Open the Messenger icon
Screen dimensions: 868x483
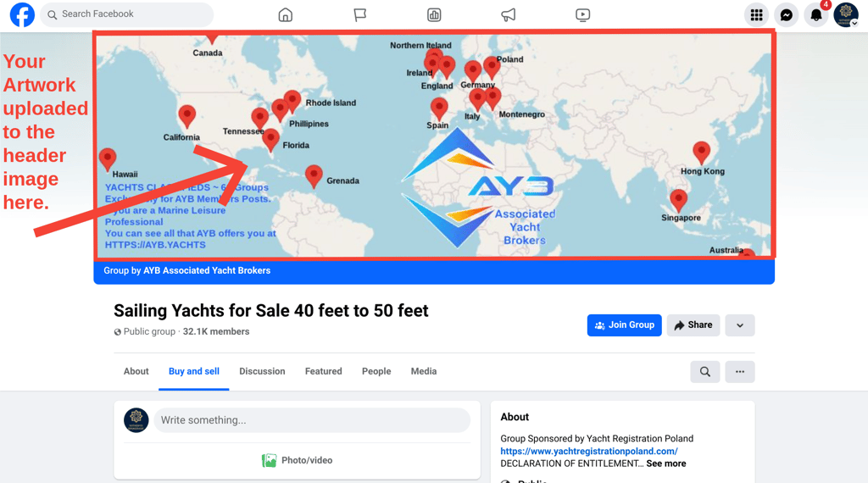point(786,15)
